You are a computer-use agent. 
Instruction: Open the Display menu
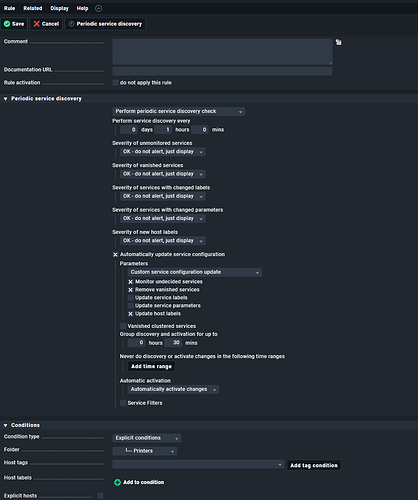point(60,8)
